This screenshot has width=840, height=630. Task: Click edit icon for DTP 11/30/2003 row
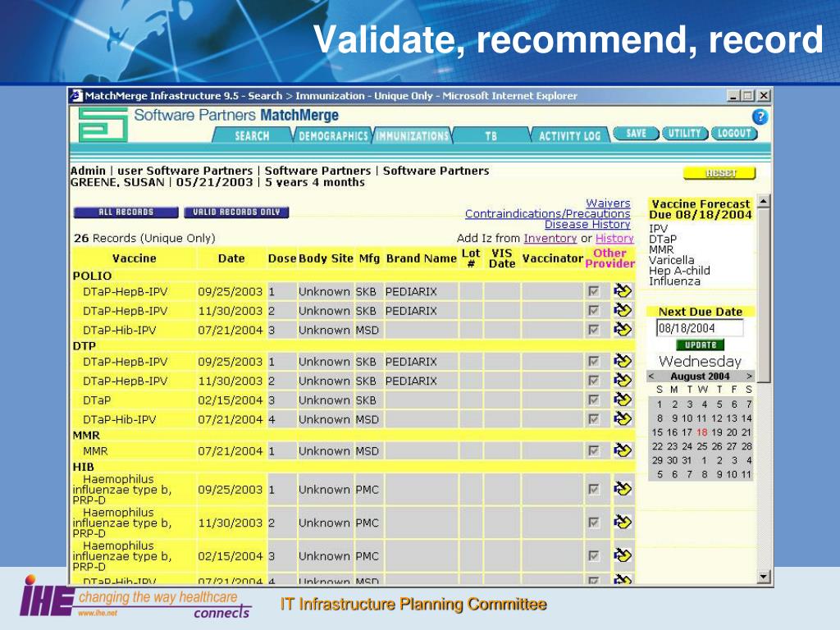pos(623,381)
